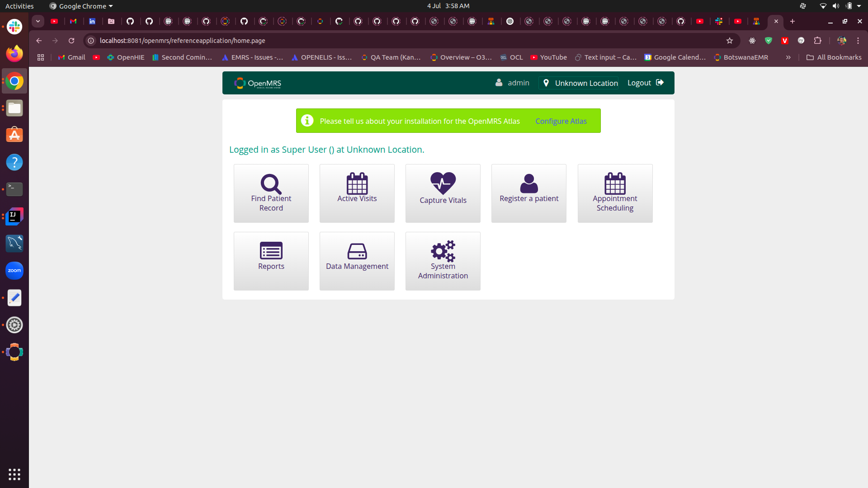Screen dimensions: 868x488
Task: Open the Google Chrome app menu
Action: [81, 6]
